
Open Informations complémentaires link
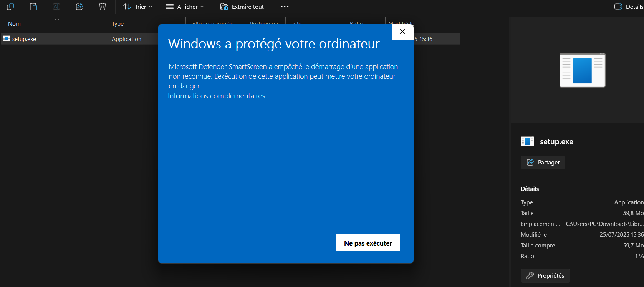click(217, 96)
